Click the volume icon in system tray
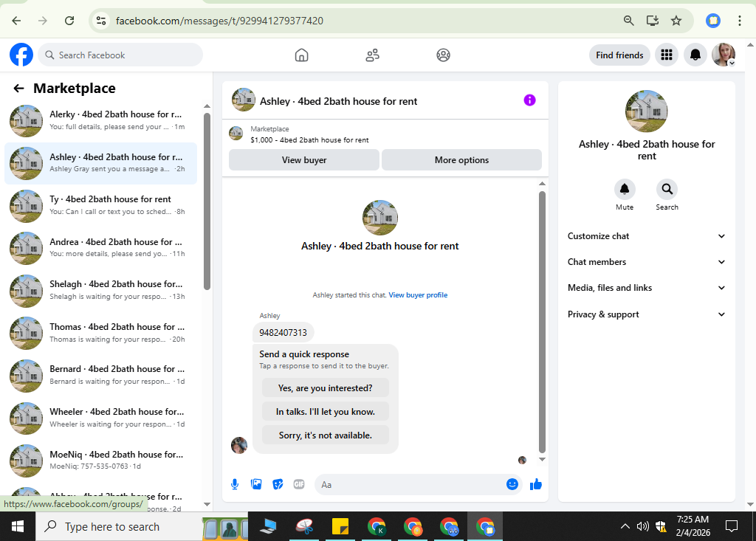Viewport: 756px width, 541px height. point(642,526)
